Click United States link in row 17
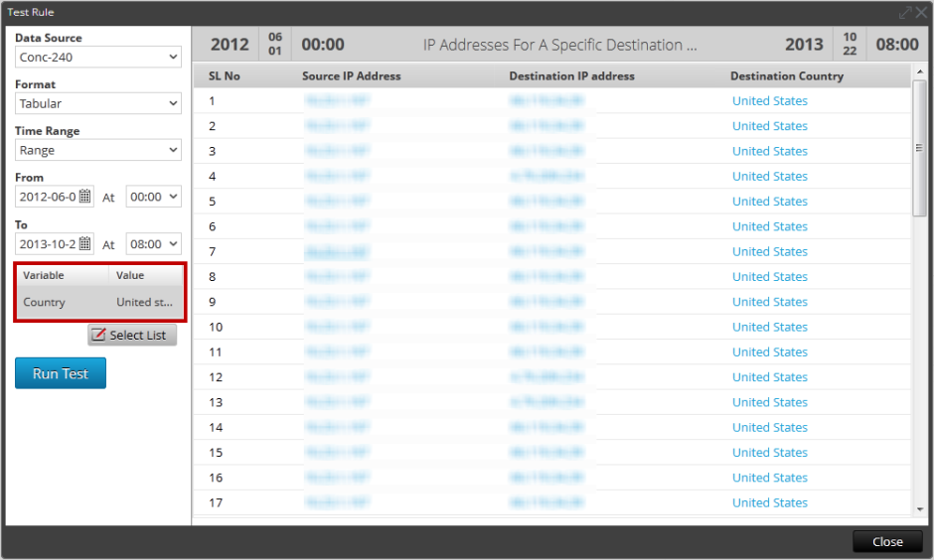 click(770, 502)
